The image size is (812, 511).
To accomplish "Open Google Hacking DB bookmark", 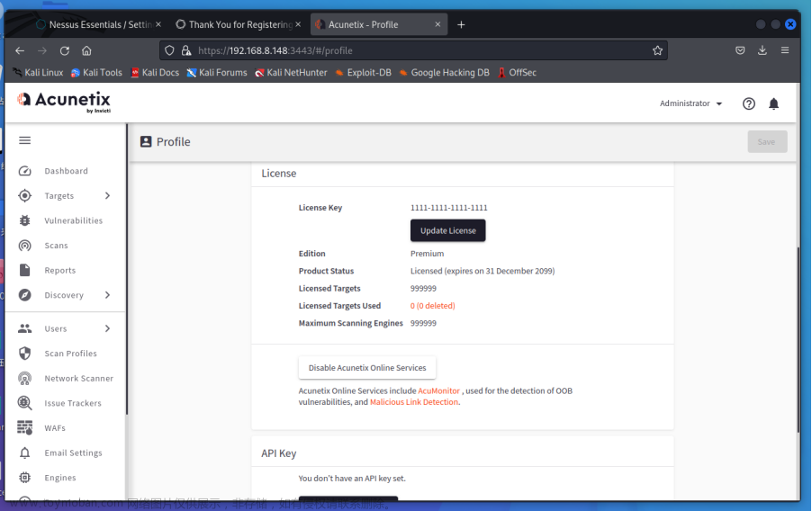I will [445, 73].
